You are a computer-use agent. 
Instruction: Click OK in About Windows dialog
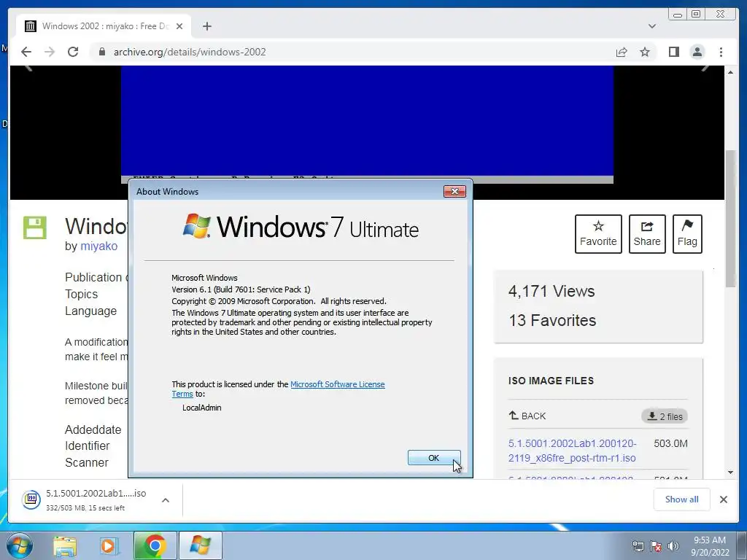433,458
